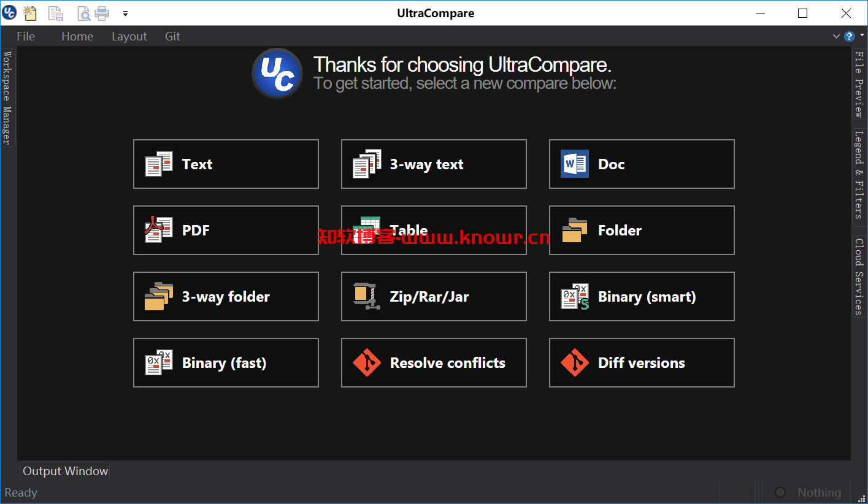Click the Binary (smart) compare icon
868x504 pixels.
(575, 296)
